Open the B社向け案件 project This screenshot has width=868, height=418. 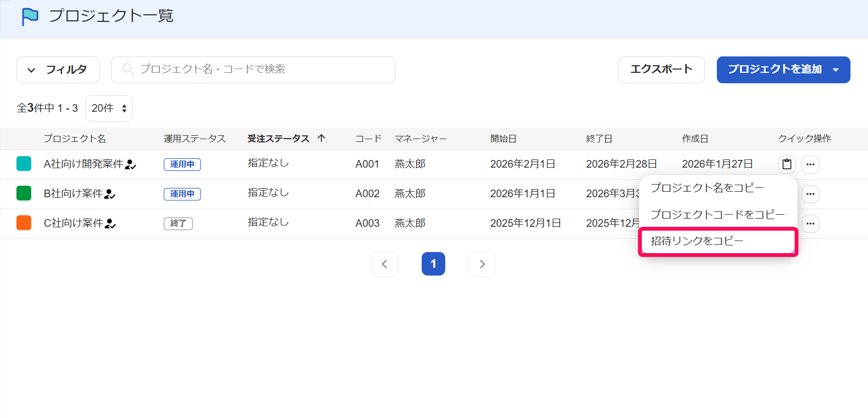tap(73, 194)
